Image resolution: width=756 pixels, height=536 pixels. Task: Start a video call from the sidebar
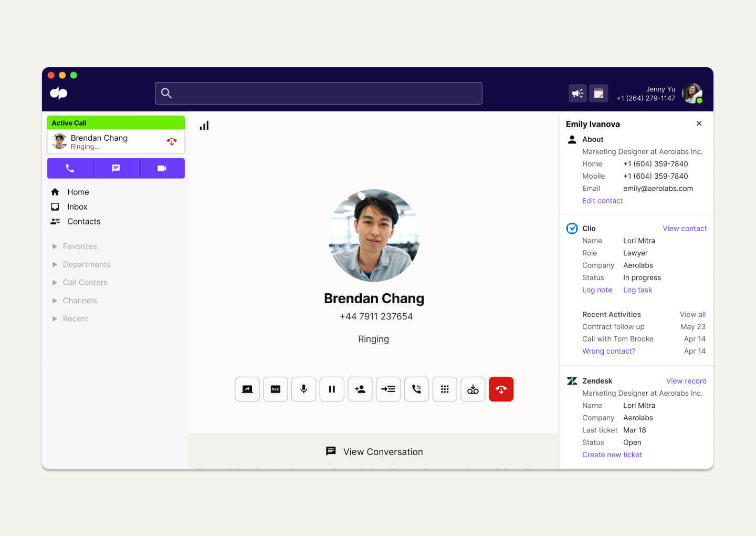coord(162,168)
